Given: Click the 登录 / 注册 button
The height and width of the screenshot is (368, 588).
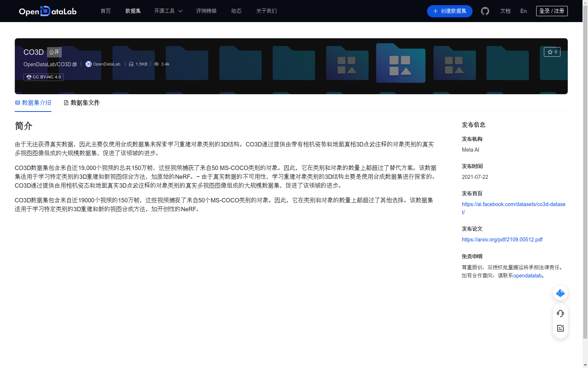Looking at the screenshot, I should pyautogui.click(x=552, y=11).
